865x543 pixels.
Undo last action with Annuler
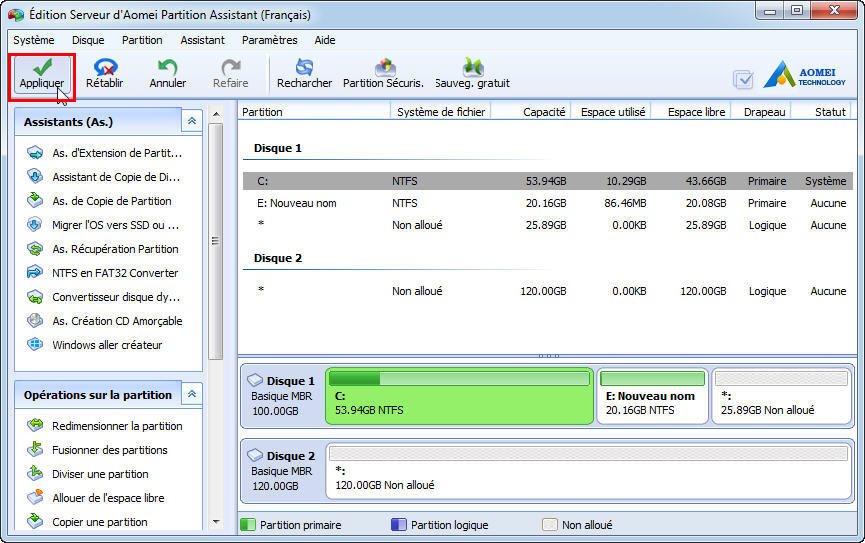coord(168,74)
